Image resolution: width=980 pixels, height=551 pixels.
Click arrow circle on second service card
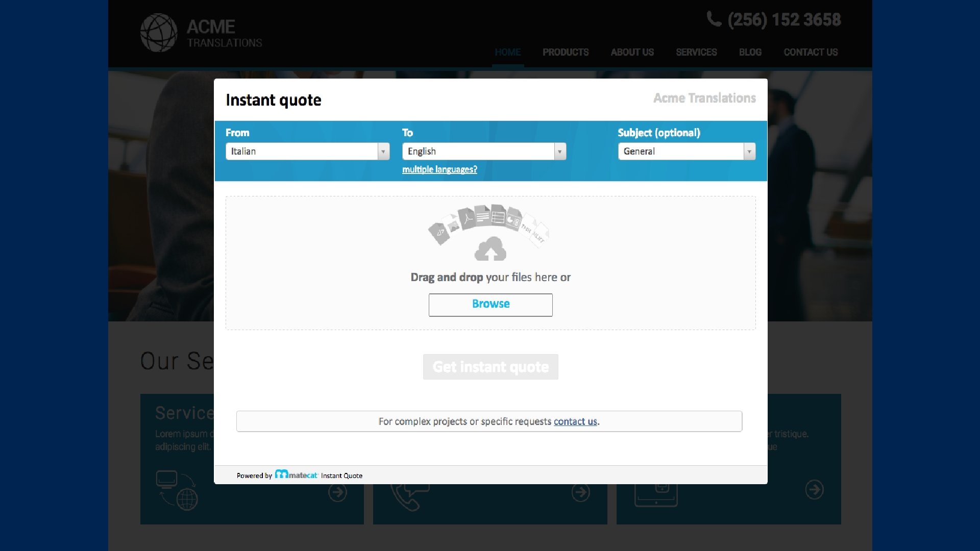tap(581, 492)
